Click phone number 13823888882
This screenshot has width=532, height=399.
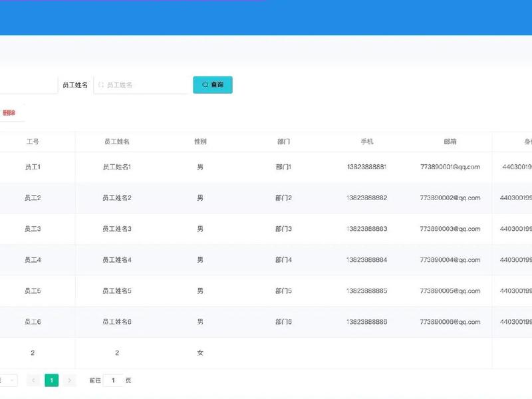pyautogui.click(x=367, y=198)
